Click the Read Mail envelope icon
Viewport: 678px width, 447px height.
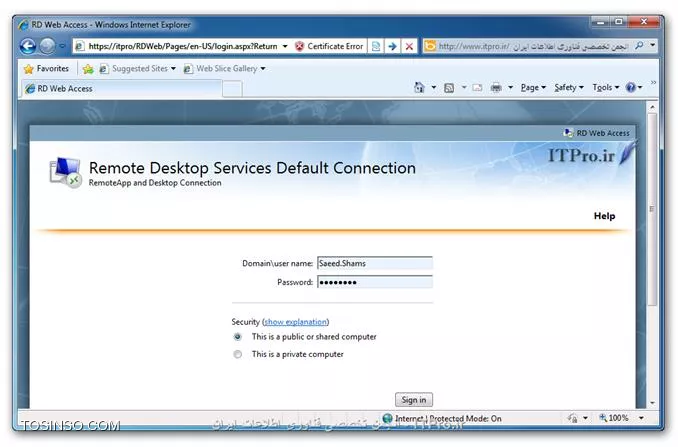[x=477, y=88]
